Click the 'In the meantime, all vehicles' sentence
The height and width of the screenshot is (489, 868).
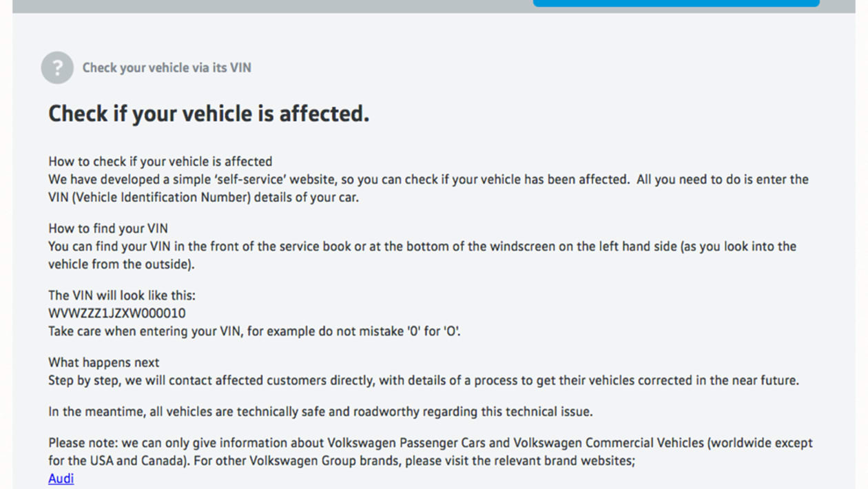[x=320, y=412]
